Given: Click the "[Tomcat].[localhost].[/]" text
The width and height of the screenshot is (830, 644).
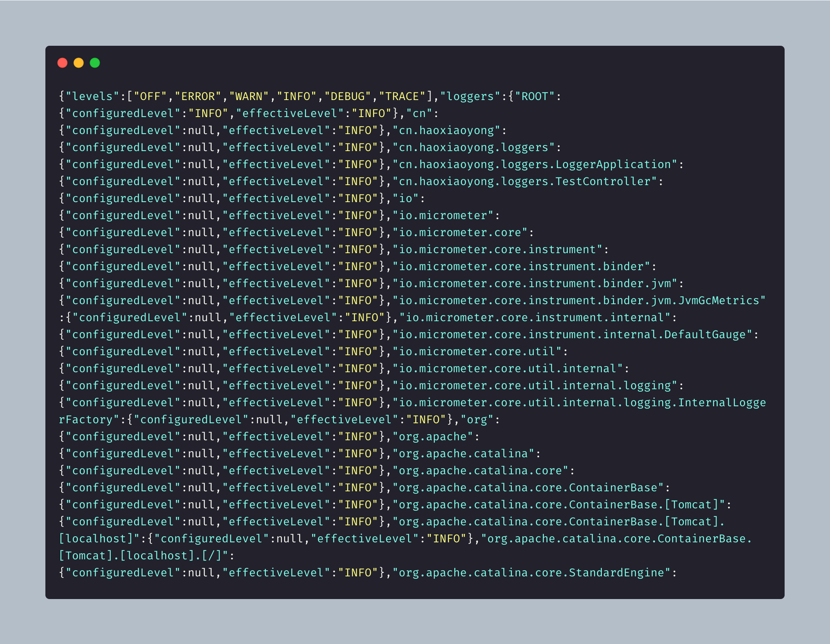Looking at the screenshot, I should [140, 556].
